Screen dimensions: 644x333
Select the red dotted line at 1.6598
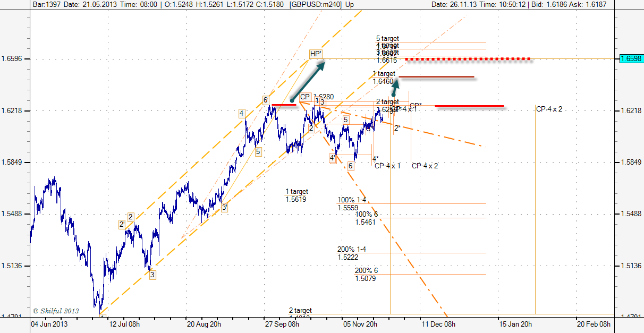(468, 59)
